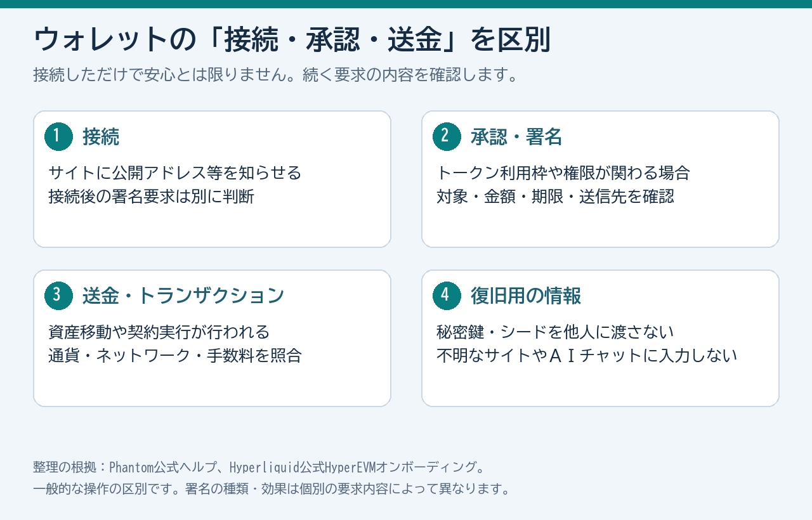Click the number 3 badge beside '送金・トランザクション'
This screenshot has width=812, height=520.
[59, 296]
